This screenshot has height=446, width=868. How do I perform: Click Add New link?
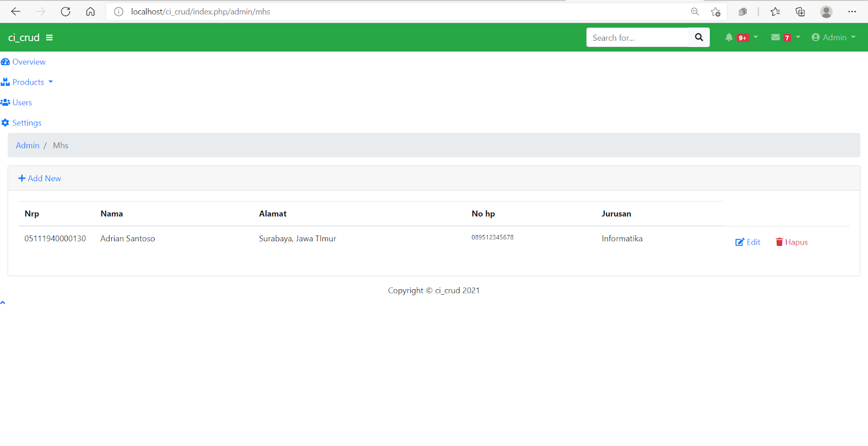(40, 178)
